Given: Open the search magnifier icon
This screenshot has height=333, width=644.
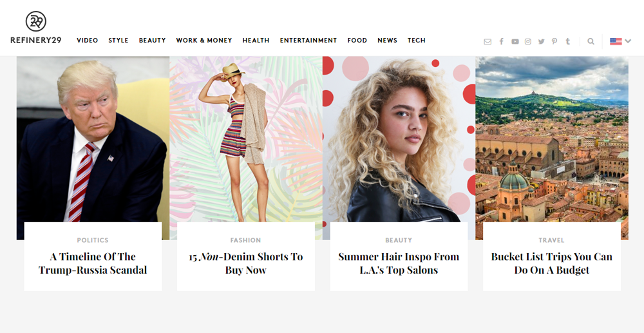Looking at the screenshot, I should click(591, 41).
